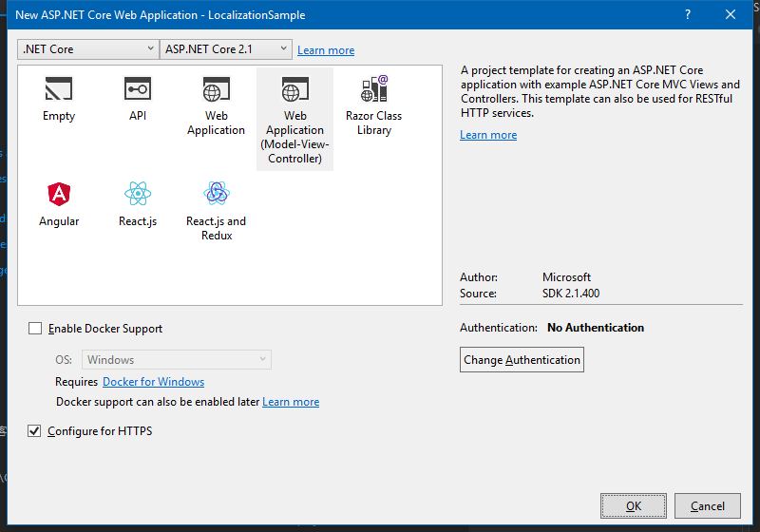Choose the Angular template icon

click(x=59, y=195)
